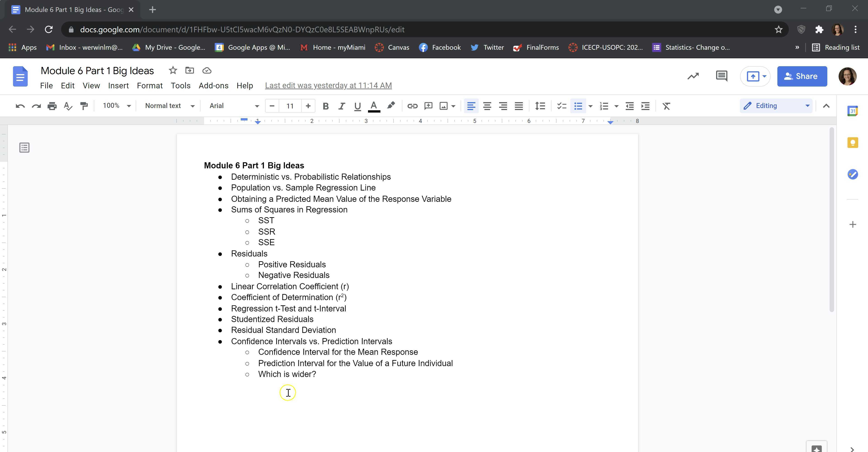Open Google Calendar side panel
Viewport: 868px width, 452px height.
point(853,111)
